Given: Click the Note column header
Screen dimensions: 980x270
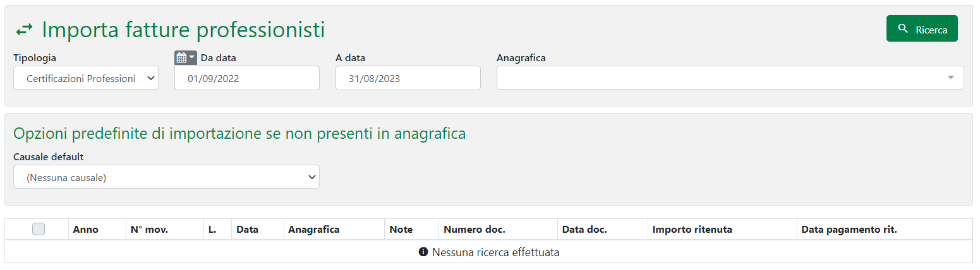Looking at the screenshot, I should click(401, 230).
